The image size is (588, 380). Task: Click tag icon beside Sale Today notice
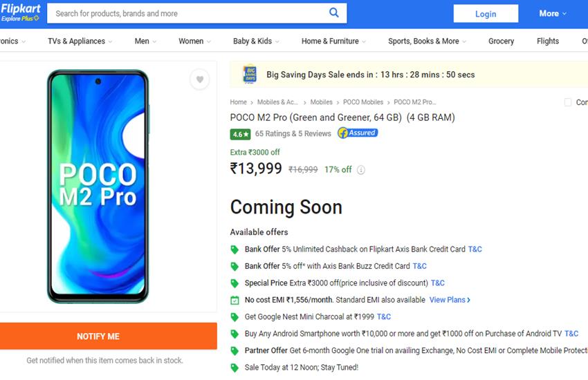point(235,368)
